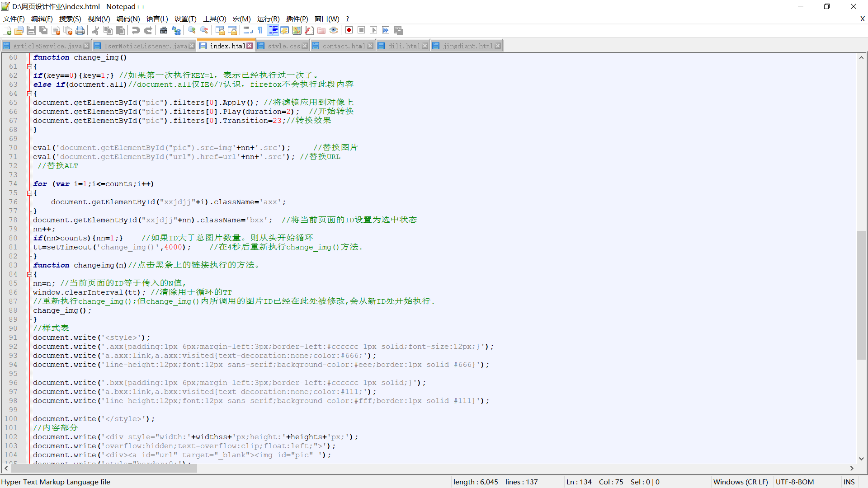This screenshot has height=488, width=868.
Task: Click Windows (CR LF) in status bar
Action: pyautogui.click(x=741, y=482)
